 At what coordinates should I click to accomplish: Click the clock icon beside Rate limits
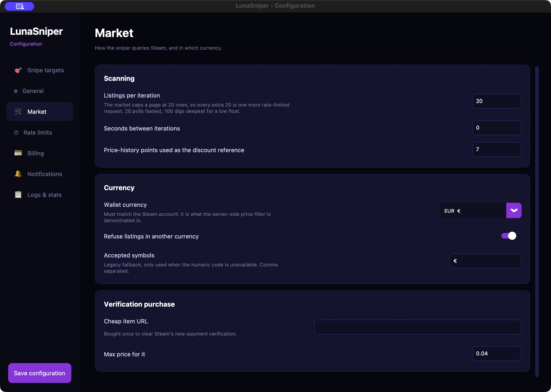pyautogui.click(x=16, y=133)
